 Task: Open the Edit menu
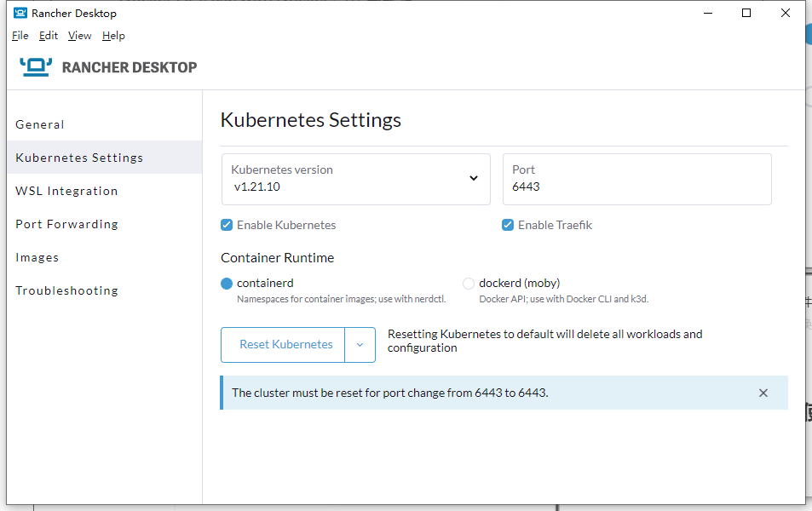click(x=49, y=36)
